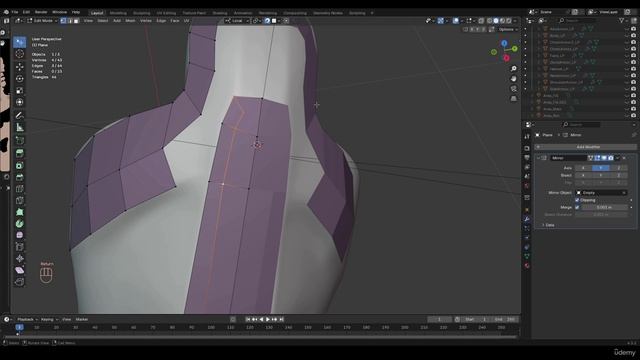Open the Edit Mode dropdown

click(42, 20)
